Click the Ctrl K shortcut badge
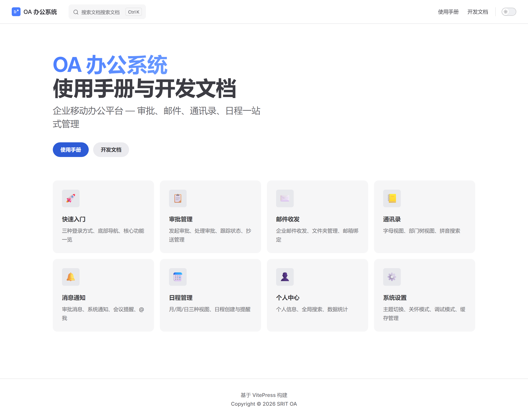 tap(134, 12)
